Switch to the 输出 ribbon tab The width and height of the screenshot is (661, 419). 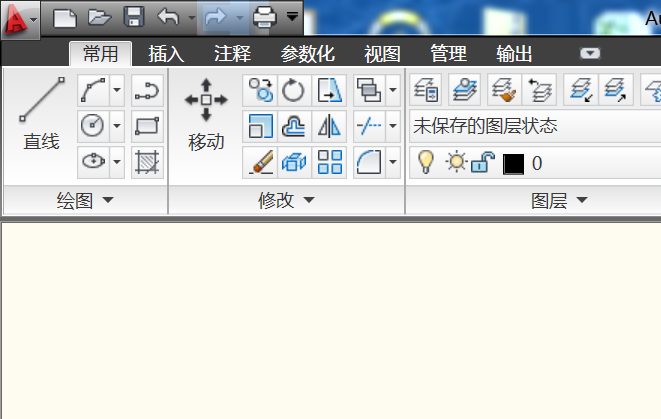(514, 54)
